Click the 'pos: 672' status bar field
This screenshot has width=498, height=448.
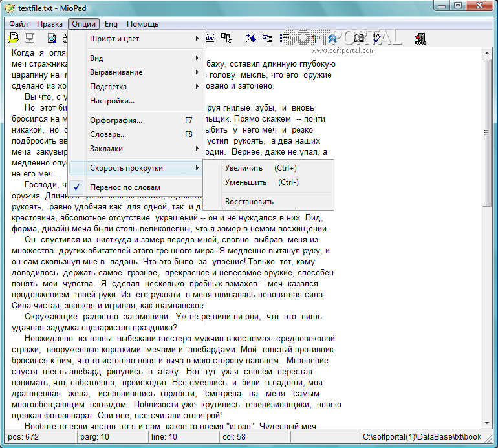click(40, 437)
